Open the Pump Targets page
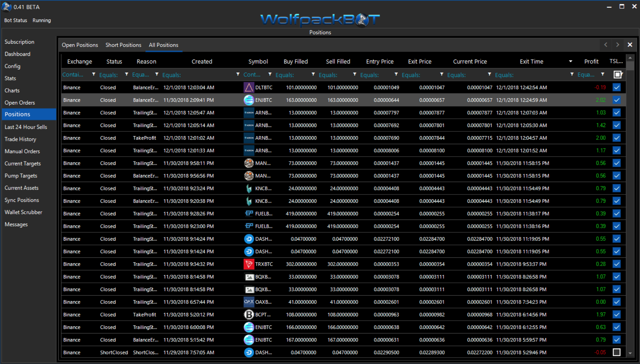Screen dimensions: 640x364 click(x=21, y=176)
